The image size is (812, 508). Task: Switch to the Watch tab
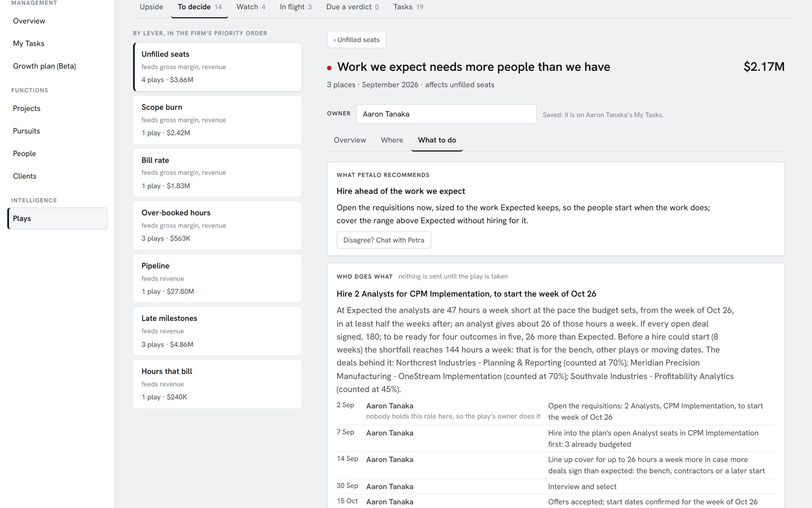[x=251, y=7]
